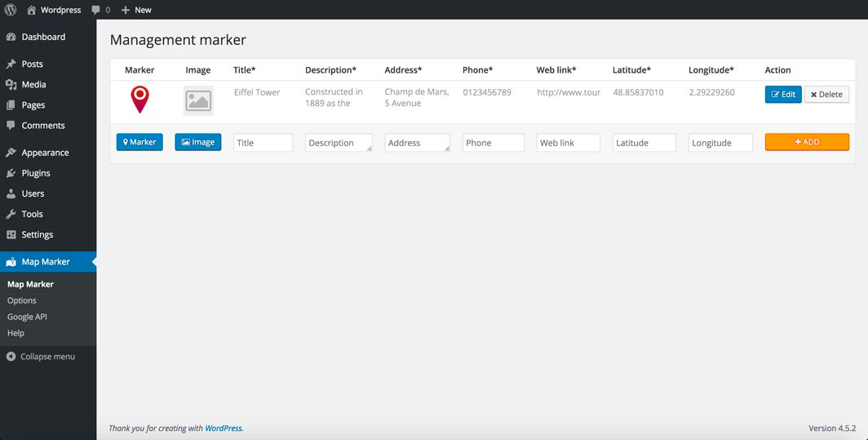
Task: Click the Eiffel Tower title cell
Action: pyautogui.click(x=257, y=92)
